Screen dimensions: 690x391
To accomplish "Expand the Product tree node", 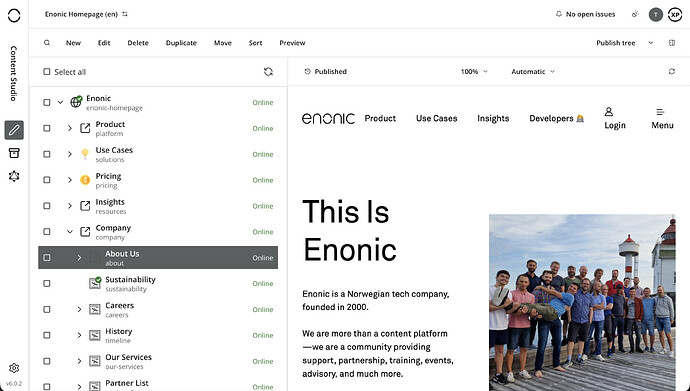I will (x=70, y=128).
